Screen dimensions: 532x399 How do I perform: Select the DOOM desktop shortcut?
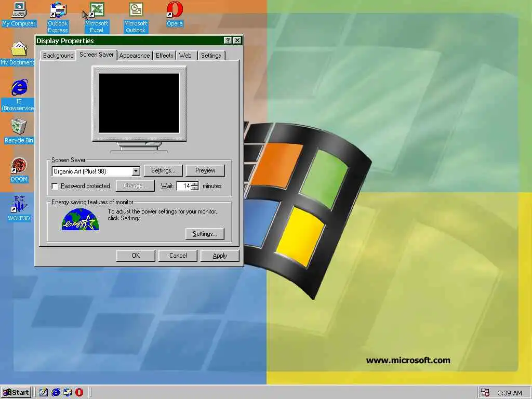tap(19, 170)
